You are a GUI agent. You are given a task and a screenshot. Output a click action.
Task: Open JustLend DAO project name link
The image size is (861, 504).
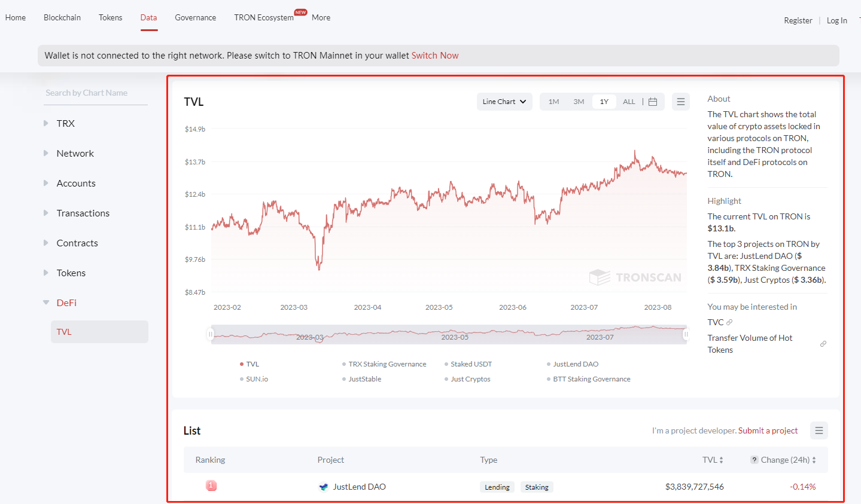[359, 487]
